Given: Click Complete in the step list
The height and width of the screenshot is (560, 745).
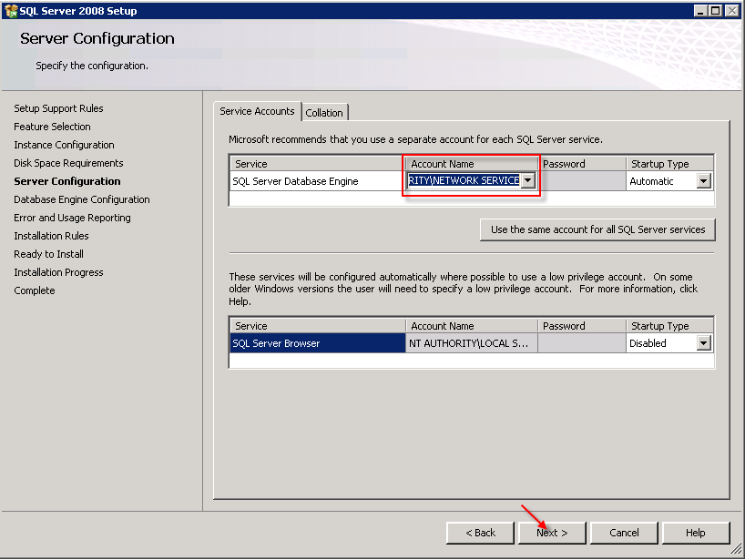Looking at the screenshot, I should (x=35, y=290).
